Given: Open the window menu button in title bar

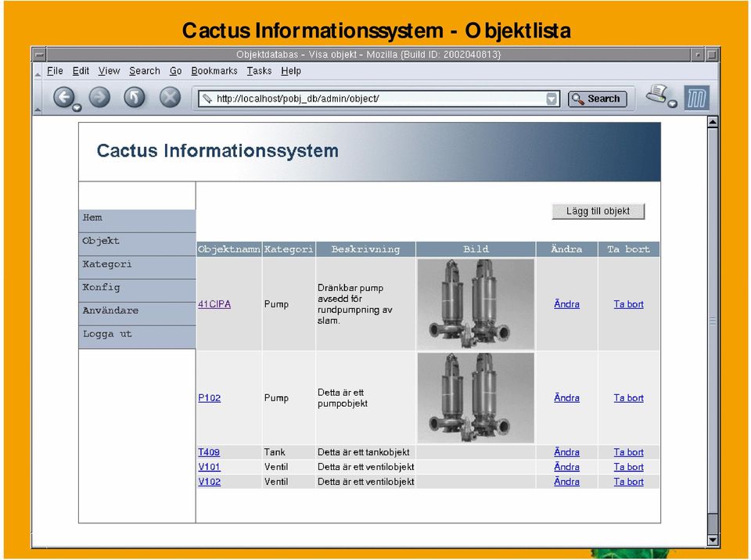Looking at the screenshot, I should pyautogui.click(x=39, y=54).
